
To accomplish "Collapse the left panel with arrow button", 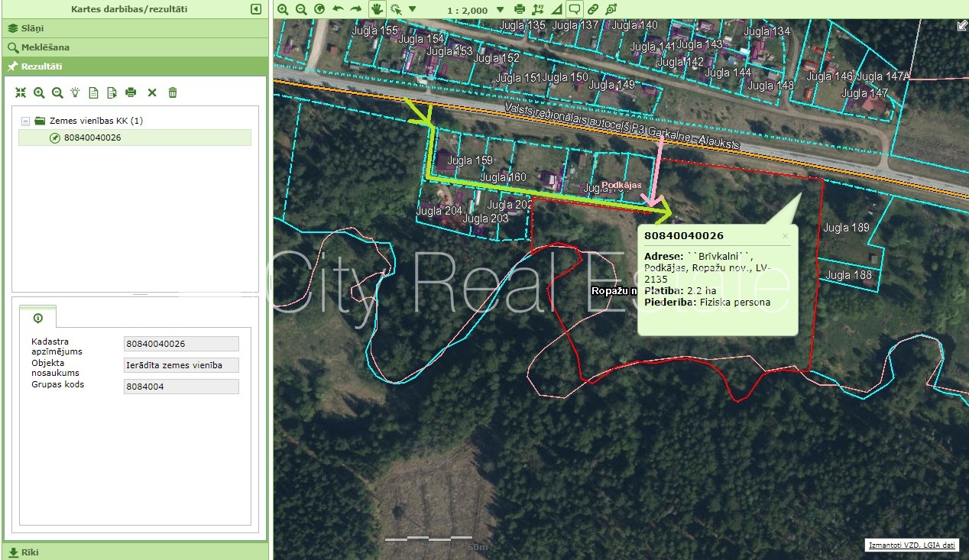I will click(256, 9).
